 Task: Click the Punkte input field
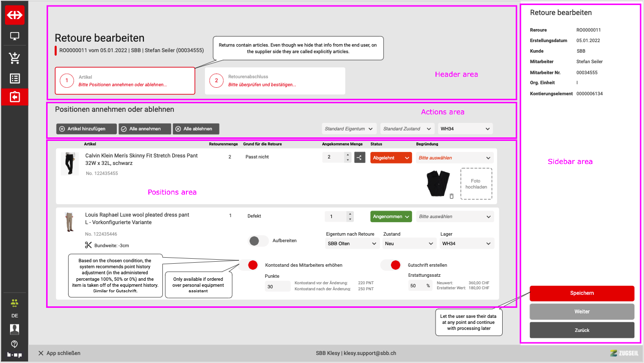[x=277, y=287]
